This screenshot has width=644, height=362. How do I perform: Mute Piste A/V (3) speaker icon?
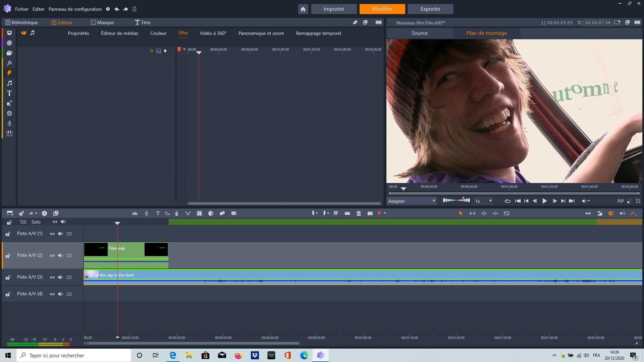click(60, 277)
